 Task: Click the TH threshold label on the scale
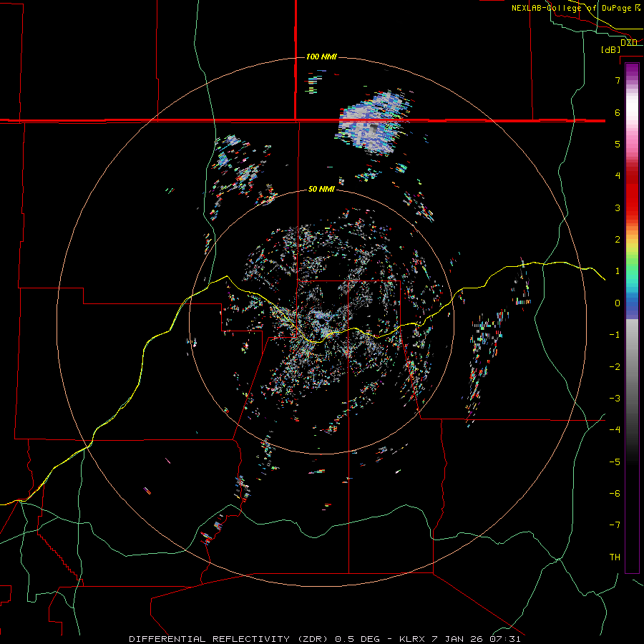615,557
